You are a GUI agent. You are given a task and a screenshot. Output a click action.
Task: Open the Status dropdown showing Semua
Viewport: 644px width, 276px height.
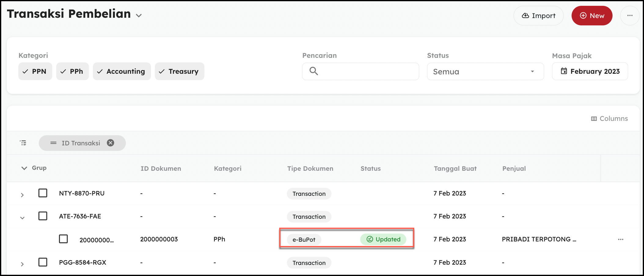[x=485, y=72]
